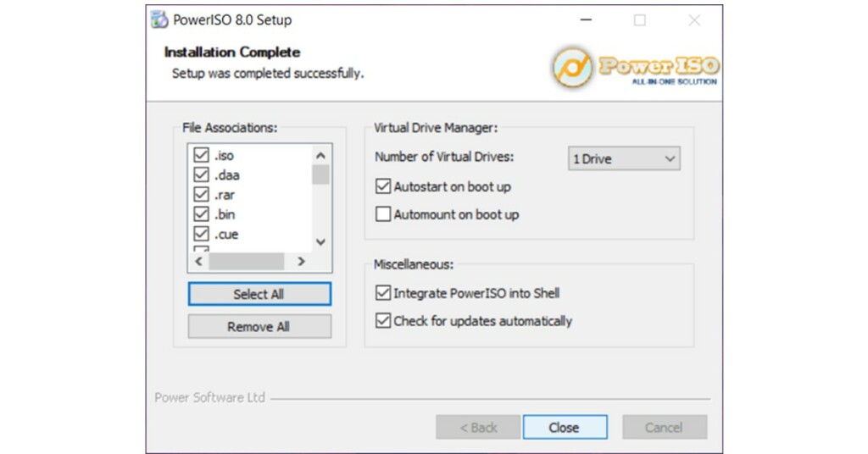The height and width of the screenshot is (454, 868).
Task: Open the Number of Virtual Drives dropdown
Action: click(x=624, y=158)
